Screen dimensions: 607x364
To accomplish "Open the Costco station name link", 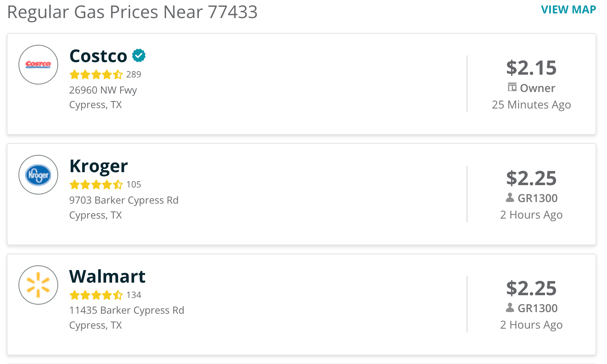I will click(x=98, y=56).
